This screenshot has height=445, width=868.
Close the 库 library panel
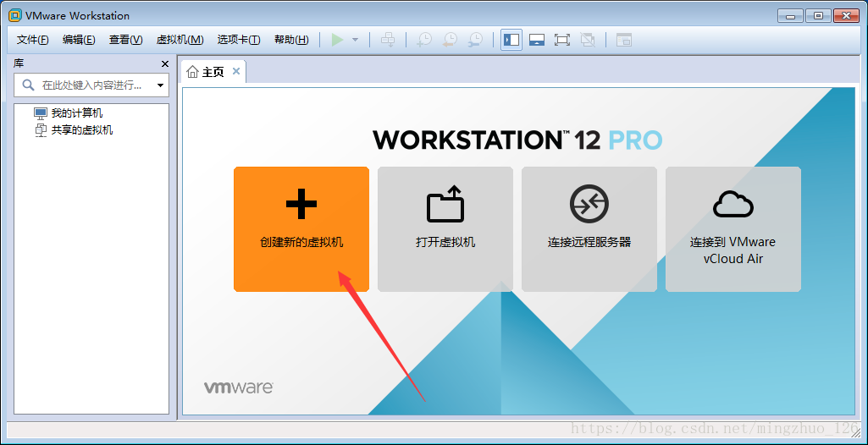(x=164, y=64)
